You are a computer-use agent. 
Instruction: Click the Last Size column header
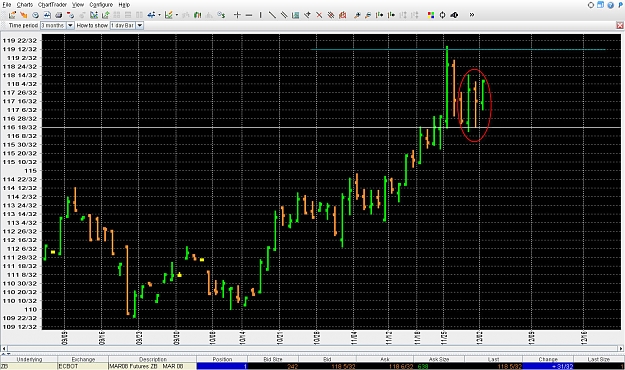click(599, 359)
